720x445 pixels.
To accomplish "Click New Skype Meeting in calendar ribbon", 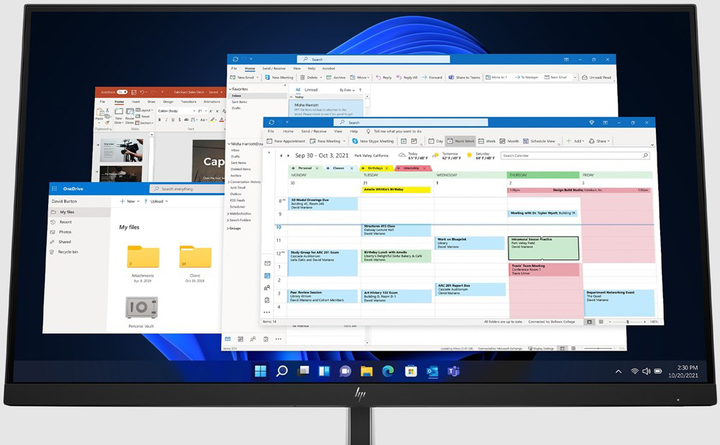I will (373, 141).
